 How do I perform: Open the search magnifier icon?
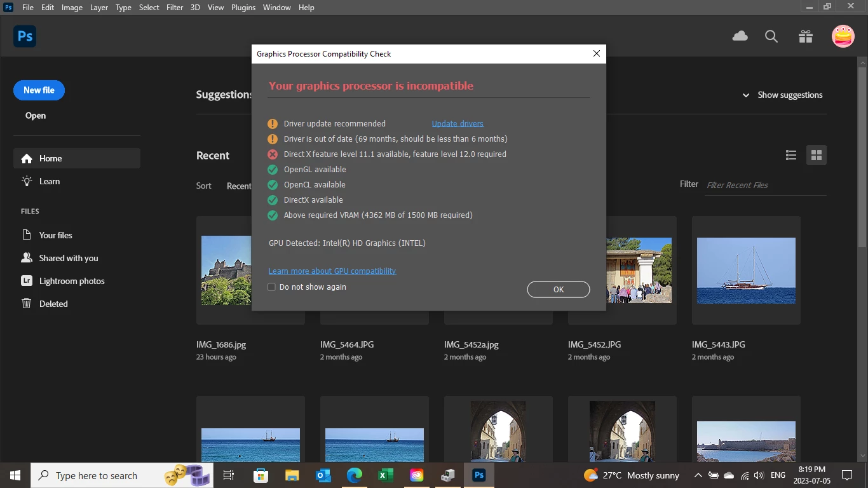pos(771,36)
